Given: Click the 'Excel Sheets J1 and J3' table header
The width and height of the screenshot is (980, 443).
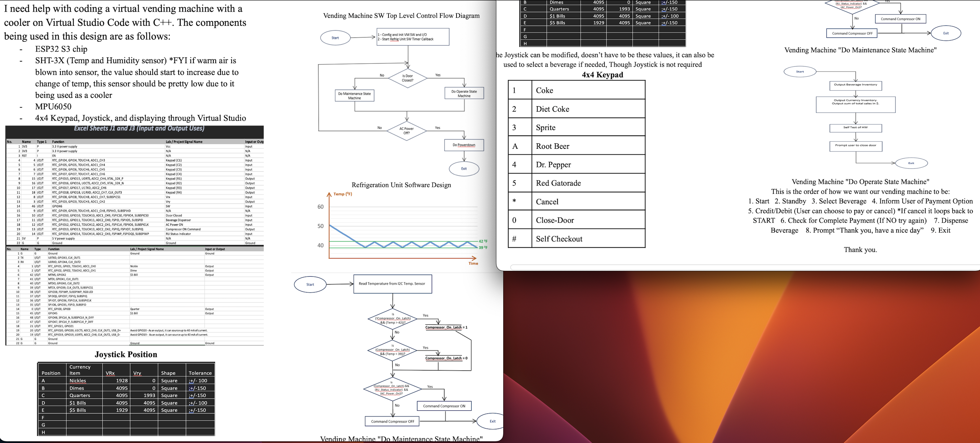Looking at the screenshot, I should point(139,129).
